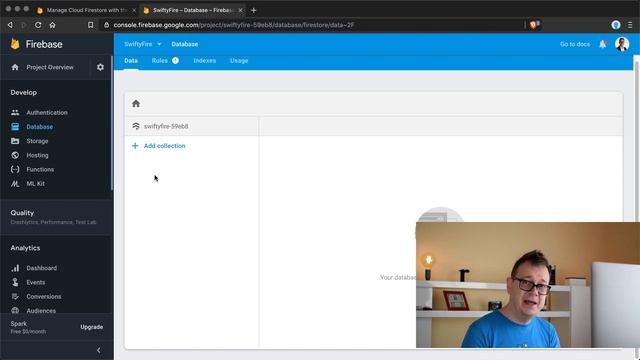Click the Audiences icon
This screenshot has width=640, height=360.
click(x=15, y=310)
